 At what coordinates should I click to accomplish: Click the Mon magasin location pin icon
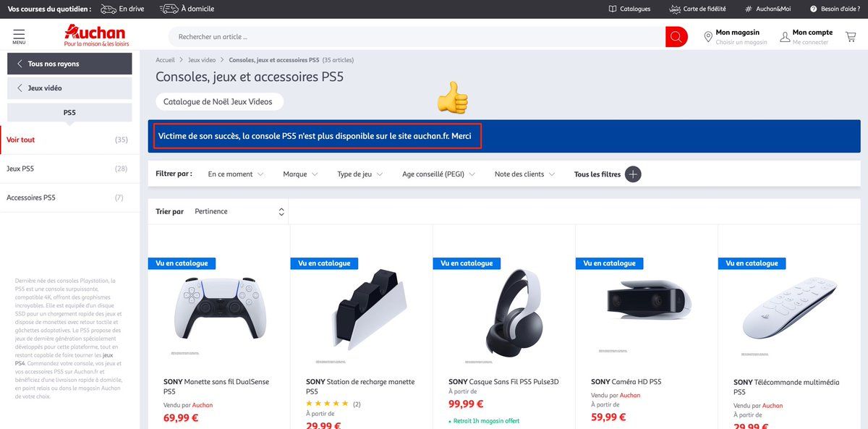pyautogui.click(x=708, y=37)
